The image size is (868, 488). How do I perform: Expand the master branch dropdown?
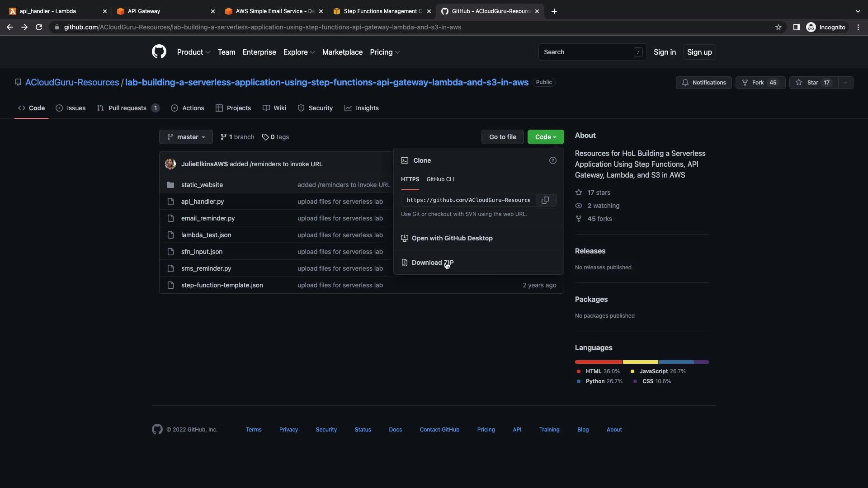[186, 137]
